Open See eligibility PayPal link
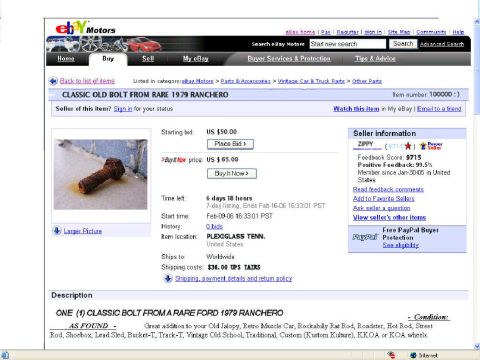The width and height of the screenshot is (480, 360). point(401,245)
